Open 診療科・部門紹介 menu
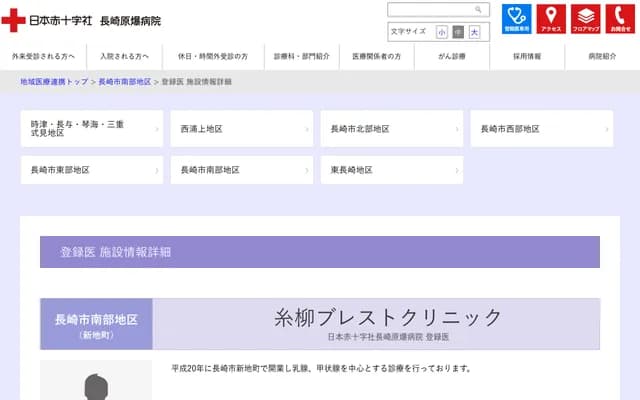The height and width of the screenshot is (400, 640). coord(301,57)
